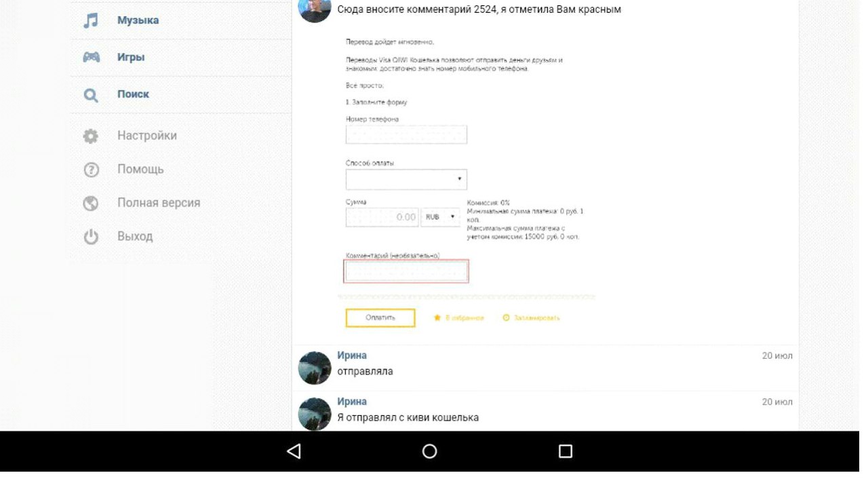Open the Music section icon

(91, 20)
